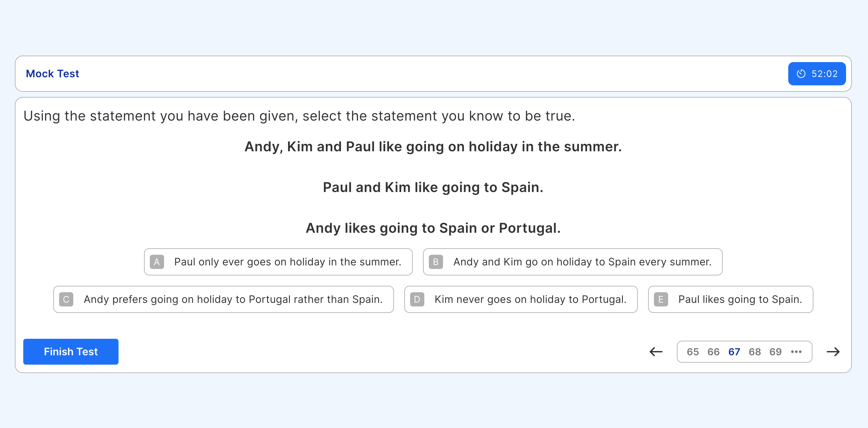
Task: Go to next question with right arrow
Action: tap(833, 352)
